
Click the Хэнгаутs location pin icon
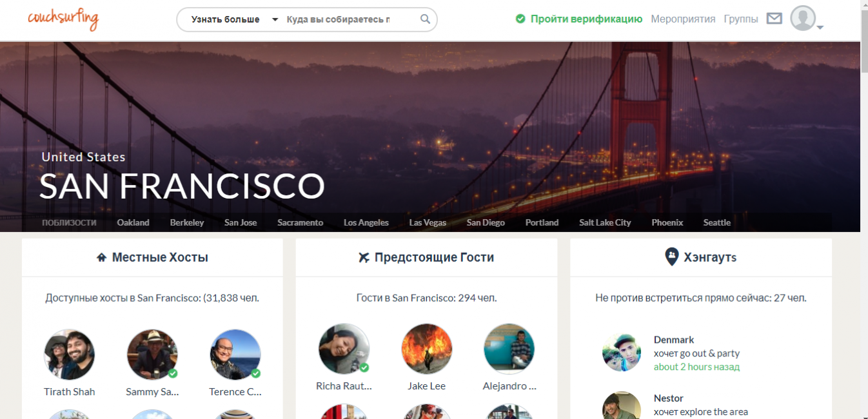pos(671,257)
